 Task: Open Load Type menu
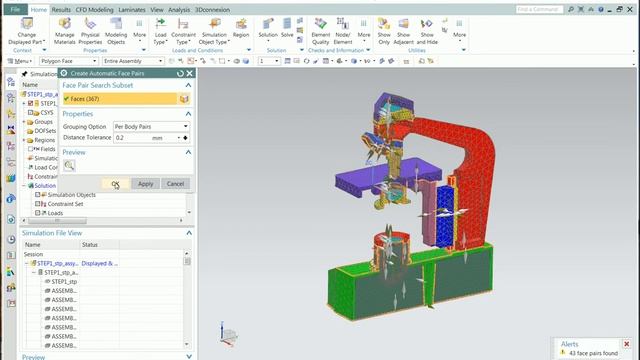pyautogui.click(x=160, y=31)
